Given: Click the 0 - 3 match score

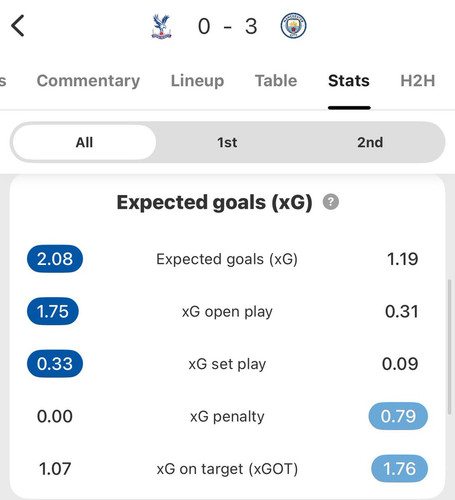Looking at the screenshot, I should 228,26.
